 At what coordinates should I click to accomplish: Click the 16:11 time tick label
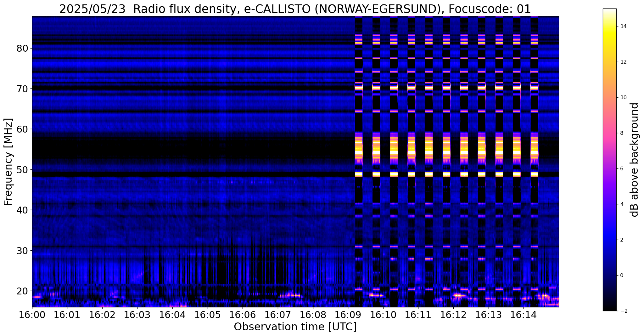(x=418, y=315)
